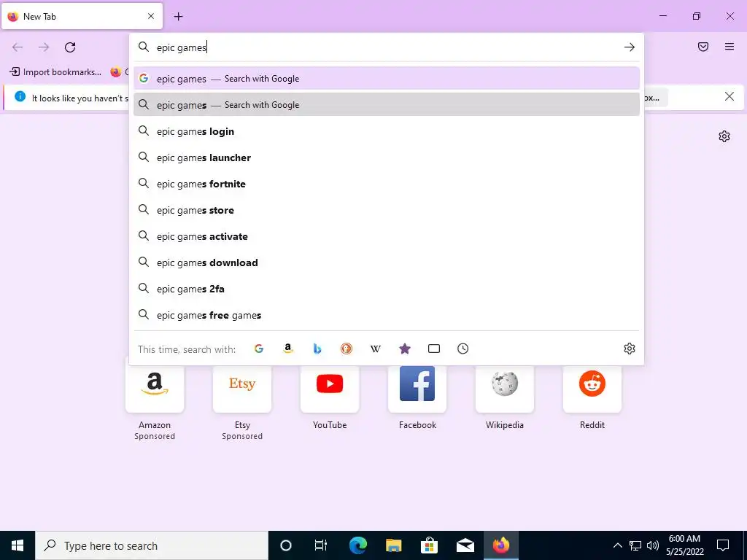747x560 pixels.
Task: Open network status tray icon
Action: click(635, 545)
